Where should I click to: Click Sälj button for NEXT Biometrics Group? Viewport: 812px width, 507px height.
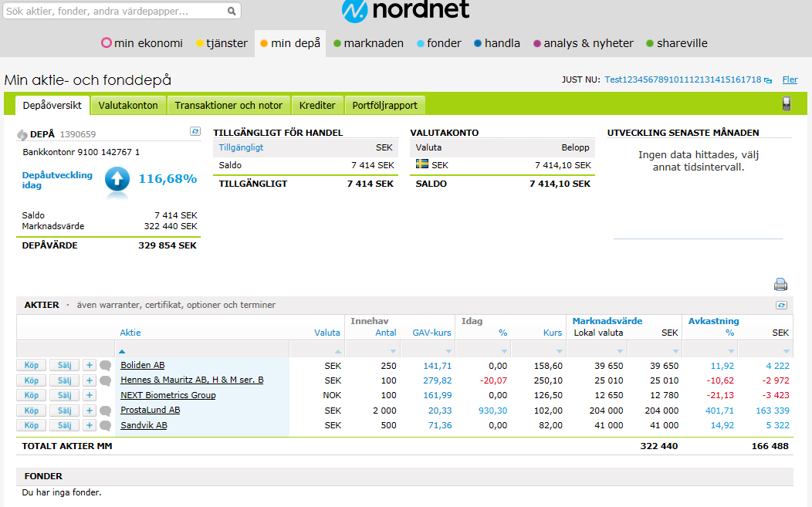[x=64, y=395]
